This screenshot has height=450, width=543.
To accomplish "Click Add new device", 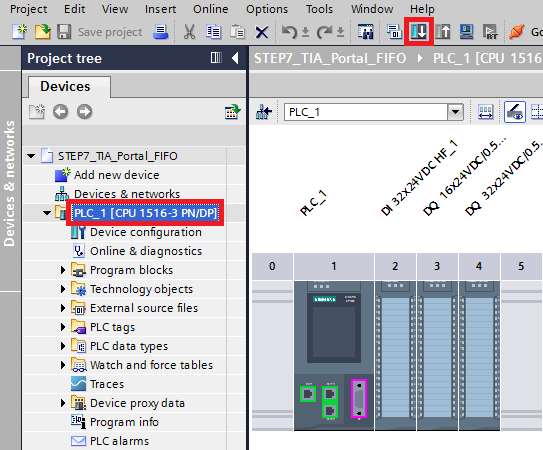I will 117,175.
